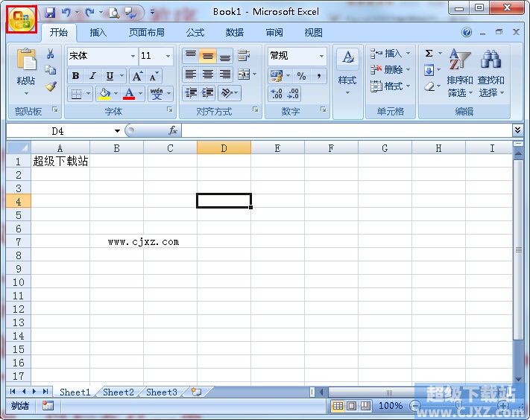Apply comma style number format
Viewport: 530px width, 420px height.
point(318,76)
